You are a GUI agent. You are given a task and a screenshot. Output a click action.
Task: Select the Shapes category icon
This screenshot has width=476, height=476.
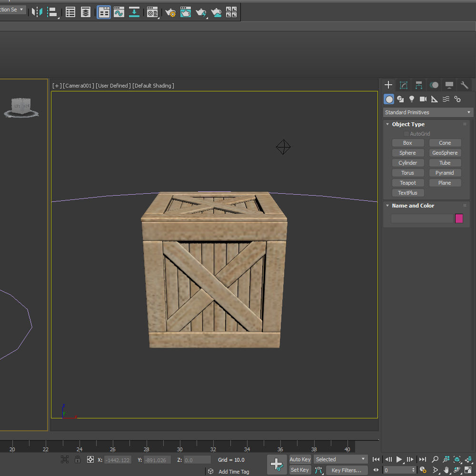point(400,99)
